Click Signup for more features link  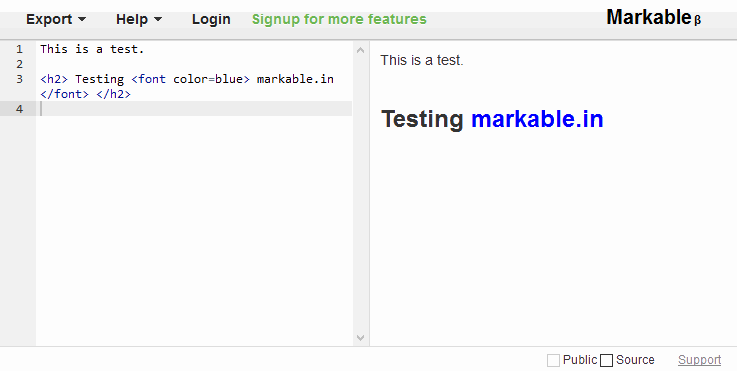(339, 19)
